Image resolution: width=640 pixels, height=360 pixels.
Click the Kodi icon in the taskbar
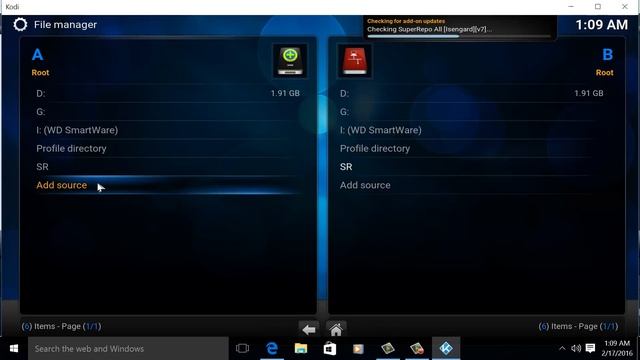(446, 349)
